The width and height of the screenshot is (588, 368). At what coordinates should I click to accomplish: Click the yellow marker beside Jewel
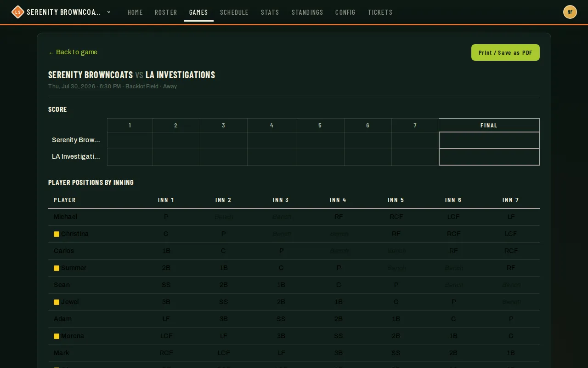click(57, 302)
